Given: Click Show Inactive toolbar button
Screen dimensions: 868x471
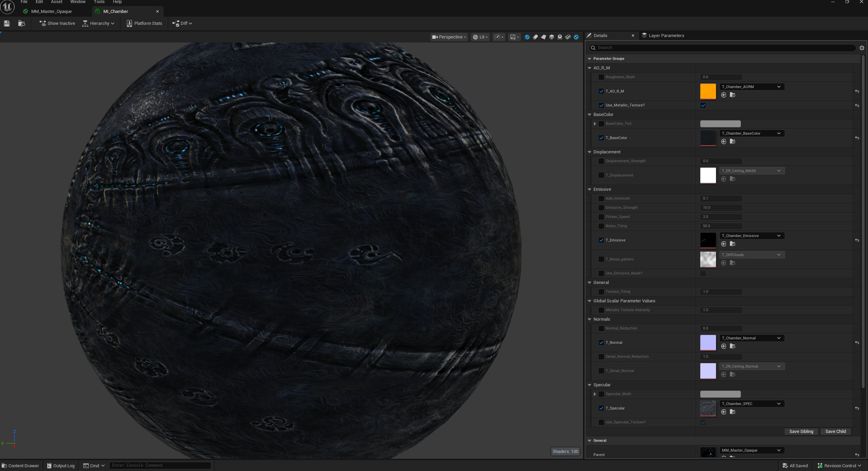Looking at the screenshot, I should (57, 23).
